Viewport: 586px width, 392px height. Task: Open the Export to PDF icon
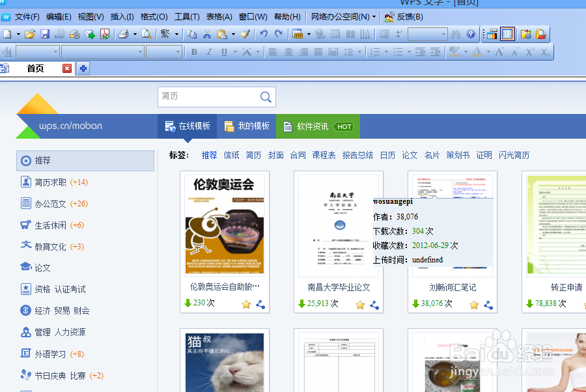click(105, 34)
